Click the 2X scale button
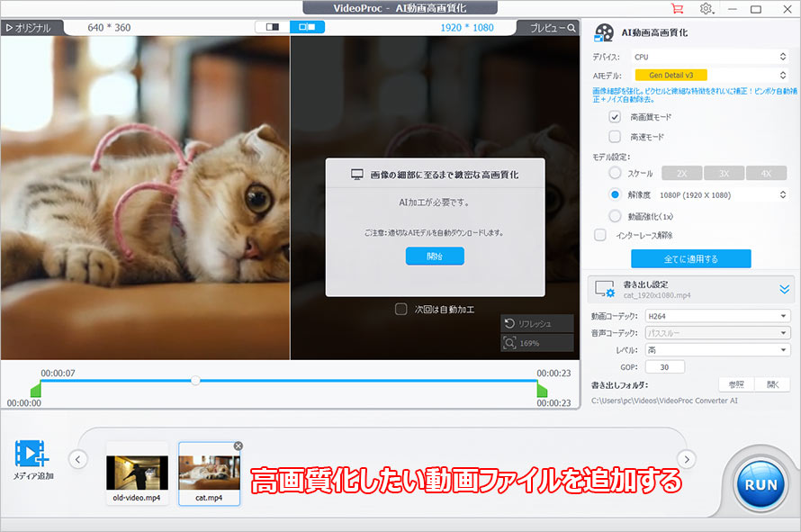Image resolution: width=801 pixels, height=532 pixels. [x=682, y=173]
